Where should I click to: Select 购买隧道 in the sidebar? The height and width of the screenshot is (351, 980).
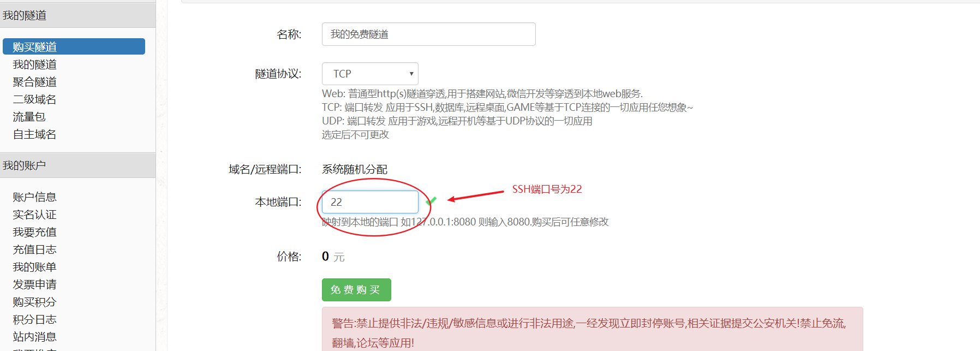pos(74,47)
